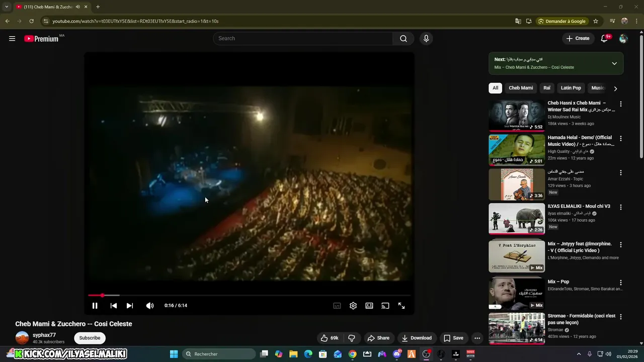Screen dimensions: 644x362
Task: Show more filter chips with arrow
Action: pyautogui.click(x=615, y=88)
